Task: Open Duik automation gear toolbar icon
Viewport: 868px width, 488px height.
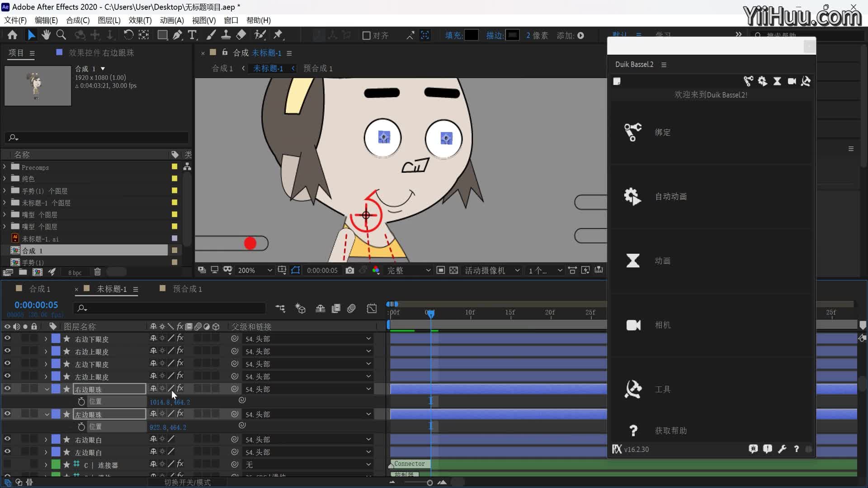Action: tap(763, 81)
